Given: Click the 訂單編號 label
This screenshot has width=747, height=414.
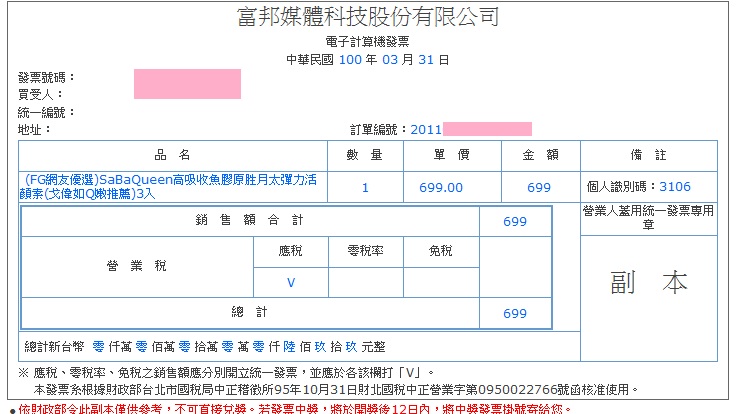Looking at the screenshot, I should coord(379,130).
